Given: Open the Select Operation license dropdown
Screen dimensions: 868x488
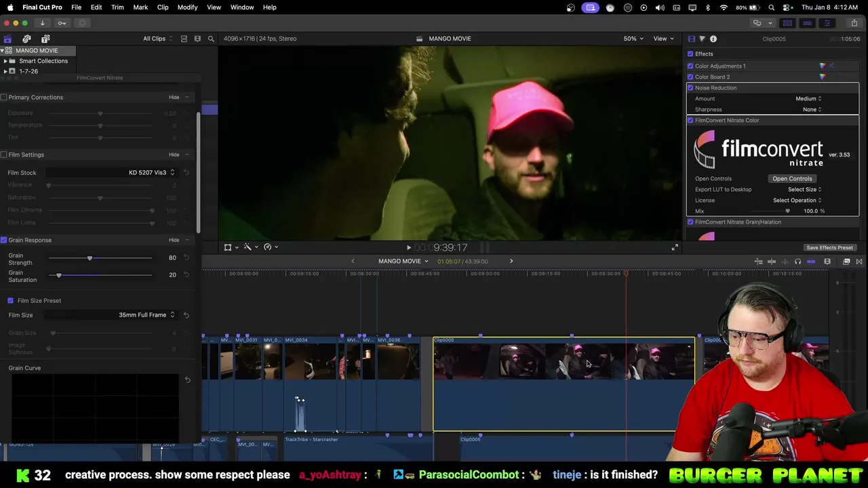Looking at the screenshot, I should (797, 200).
